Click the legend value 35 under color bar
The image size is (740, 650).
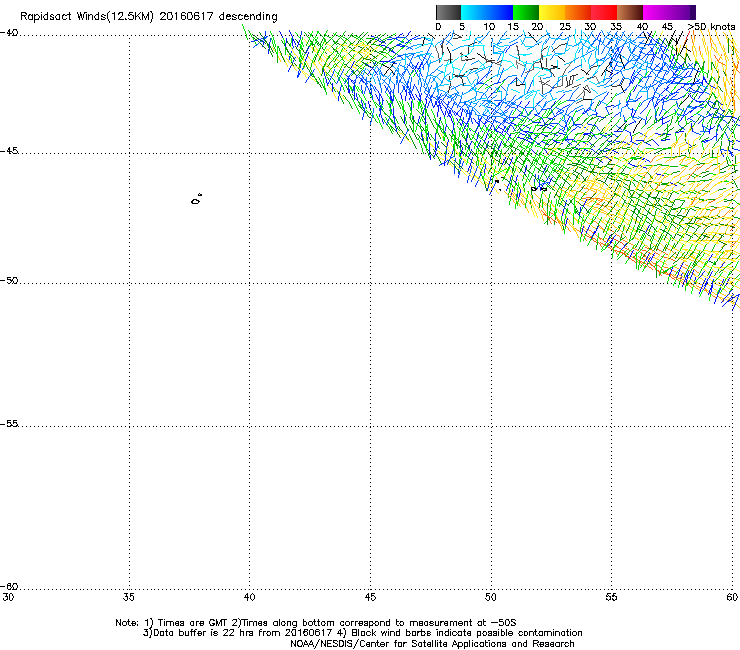pyautogui.click(x=616, y=27)
